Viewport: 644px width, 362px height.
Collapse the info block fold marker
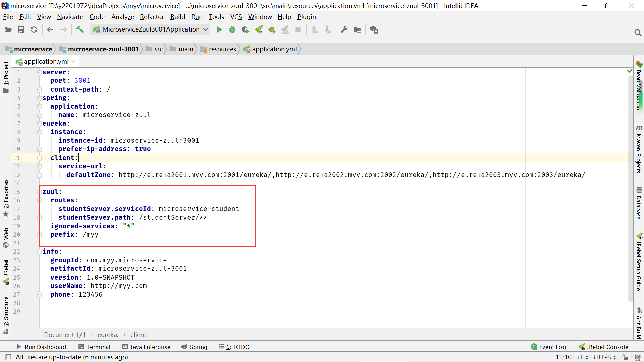39,251
